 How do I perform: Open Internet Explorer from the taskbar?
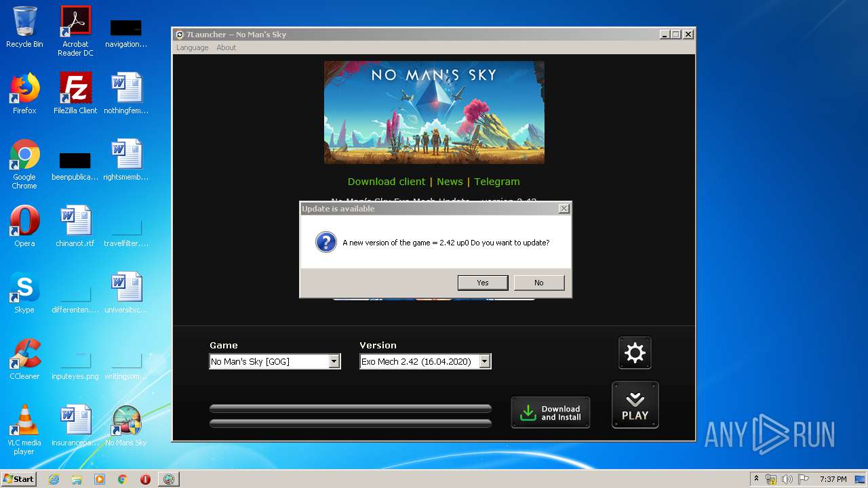click(54, 479)
